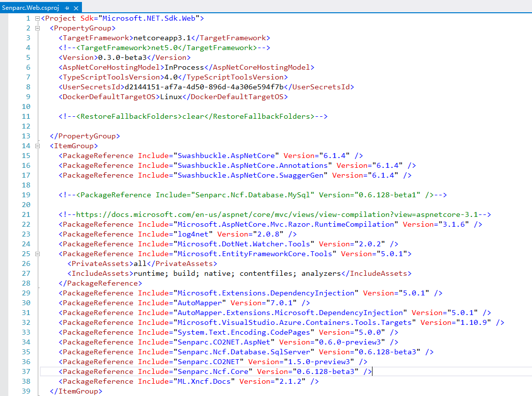Click "AutoMapper" package name on line 30
Screen dimensions: 532x396
[x=199, y=303]
